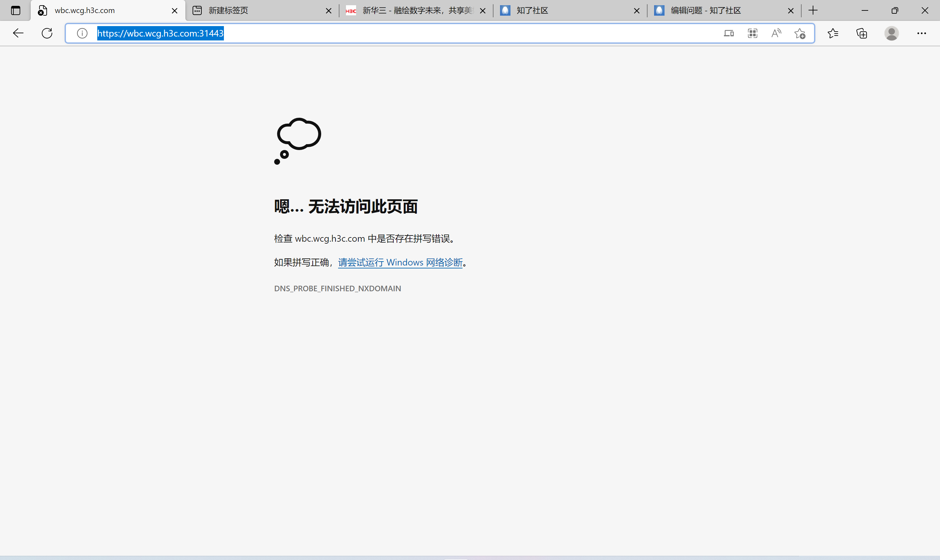940x560 pixels.
Task: Switch to the 新华三 H3C tab
Action: pyautogui.click(x=412, y=10)
